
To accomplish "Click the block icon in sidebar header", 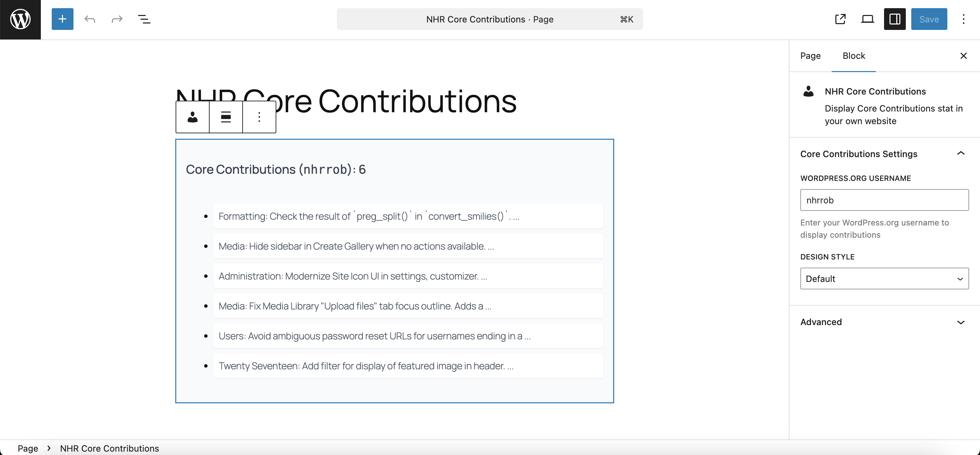I will click(808, 91).
